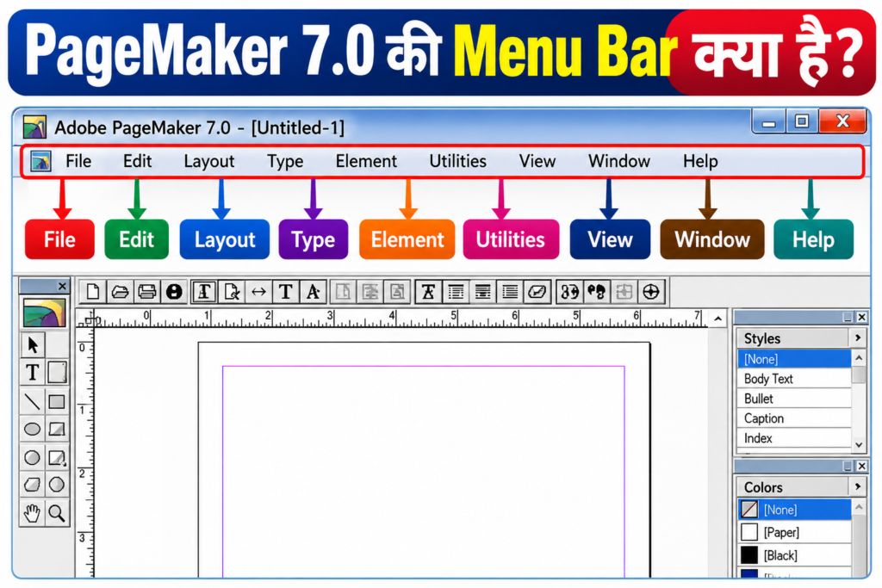Select the Pointer arrow tool in toolbox
Image resolution: width=882 pixels, height=588 pixels.
(x=32, y=344)
